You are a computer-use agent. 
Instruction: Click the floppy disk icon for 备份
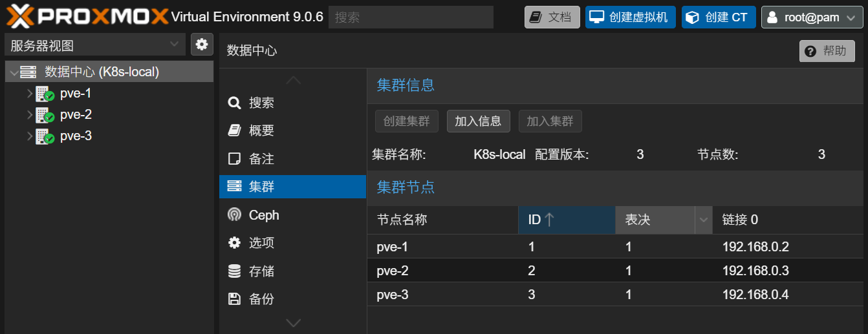pos(234,299)
